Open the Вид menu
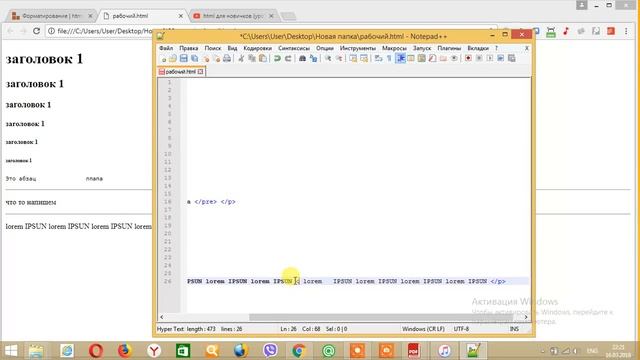The height and width of the screenshot is (360, 640). point(232,48)
